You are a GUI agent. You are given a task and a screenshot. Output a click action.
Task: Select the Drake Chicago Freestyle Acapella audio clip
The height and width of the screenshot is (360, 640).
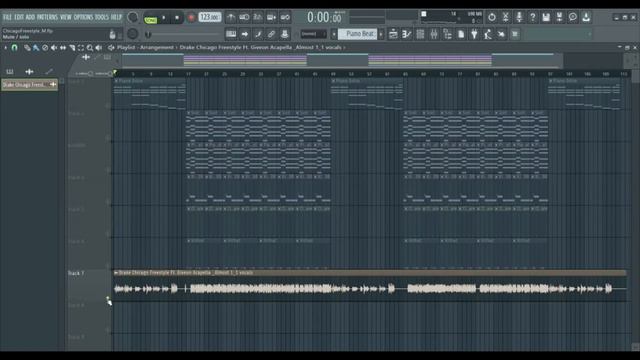pyautogui.click(x=370, y=285)
